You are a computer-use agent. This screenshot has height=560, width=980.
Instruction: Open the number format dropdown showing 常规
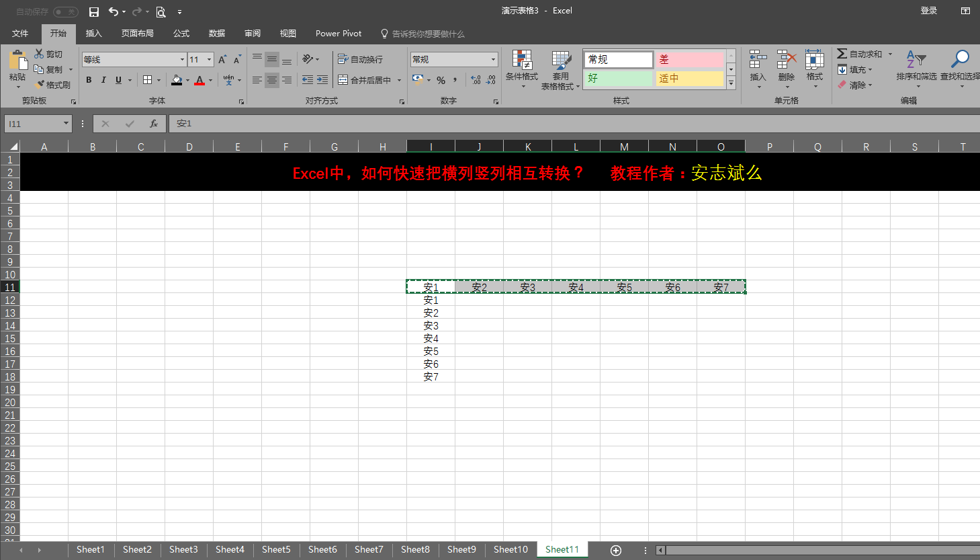pos(493,60)
